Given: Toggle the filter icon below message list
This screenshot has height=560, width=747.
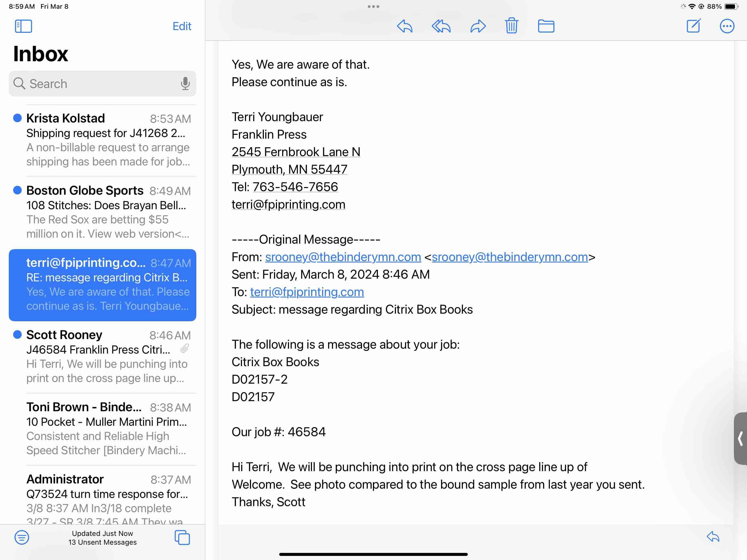Looking at the screenshot, I should pos(22,537).
